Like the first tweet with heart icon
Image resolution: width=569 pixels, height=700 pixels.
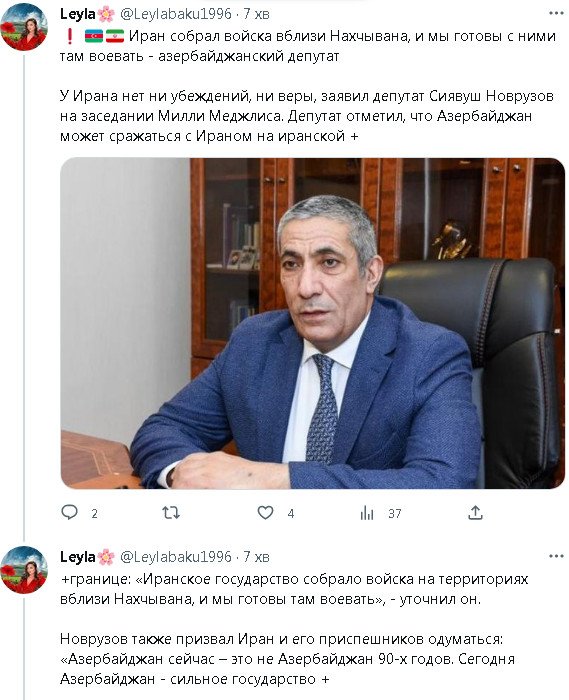266,512
